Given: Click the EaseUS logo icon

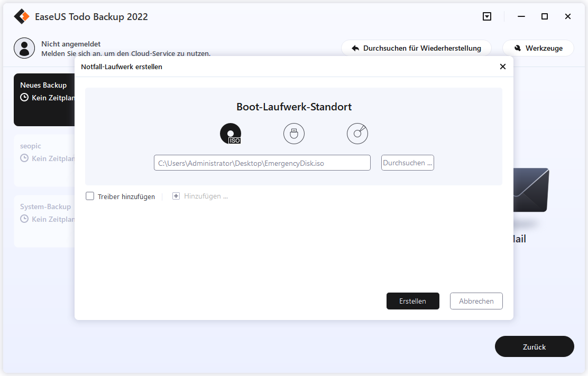Looking at the screenshot, I should (x=21, y=16).
